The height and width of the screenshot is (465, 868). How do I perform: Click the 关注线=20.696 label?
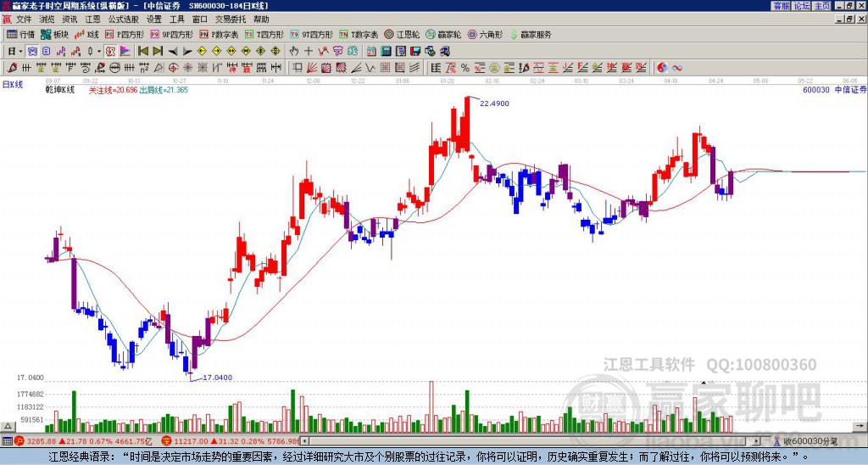113,90
